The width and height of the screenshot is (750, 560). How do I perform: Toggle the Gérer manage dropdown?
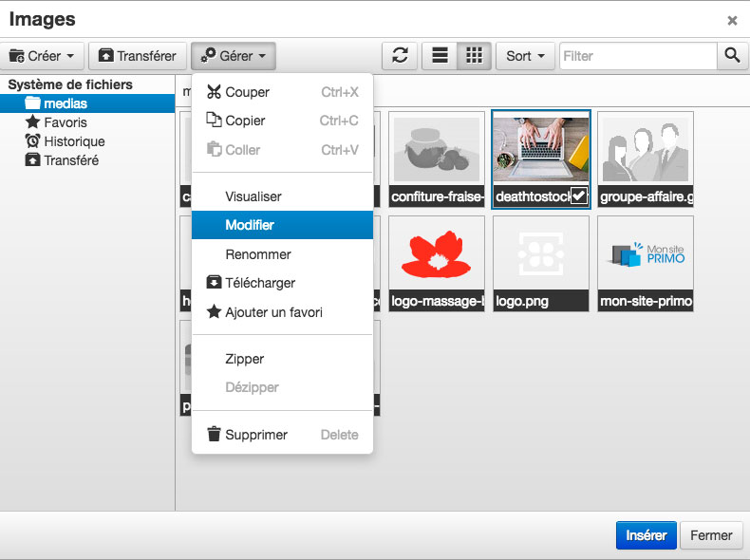coord(234,56)
